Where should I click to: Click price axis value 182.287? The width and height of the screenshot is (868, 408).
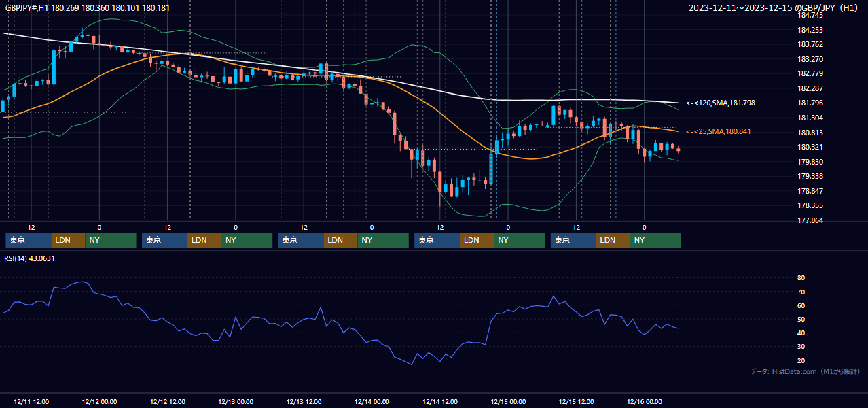810,88
